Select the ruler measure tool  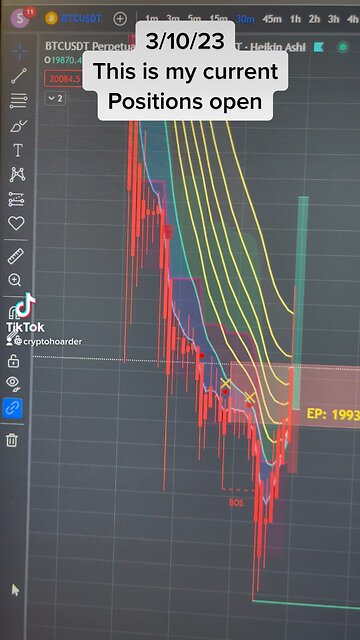point(16,256)
